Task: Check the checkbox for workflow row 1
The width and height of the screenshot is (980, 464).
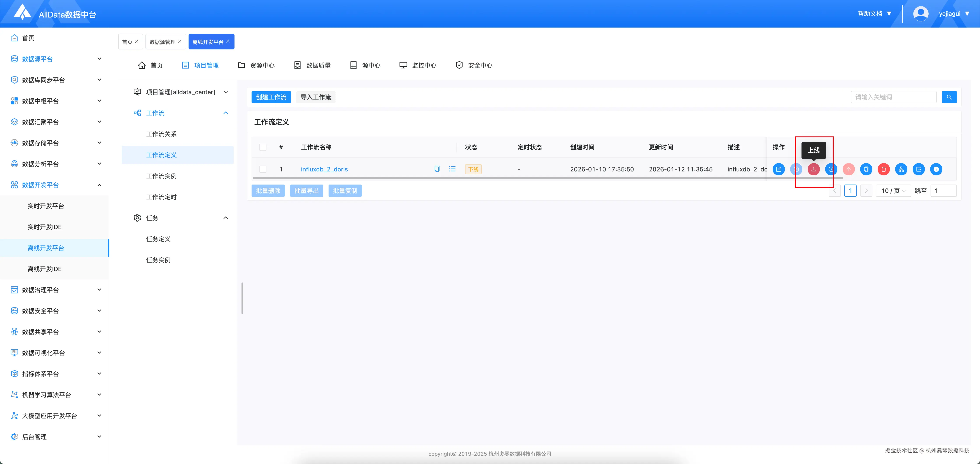Action: (x=263, y=169)
